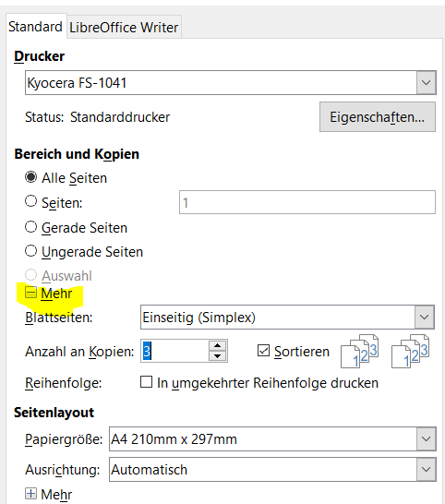Click the first collate pages illustration icon
Screen dimensions: 445x504
359,352
